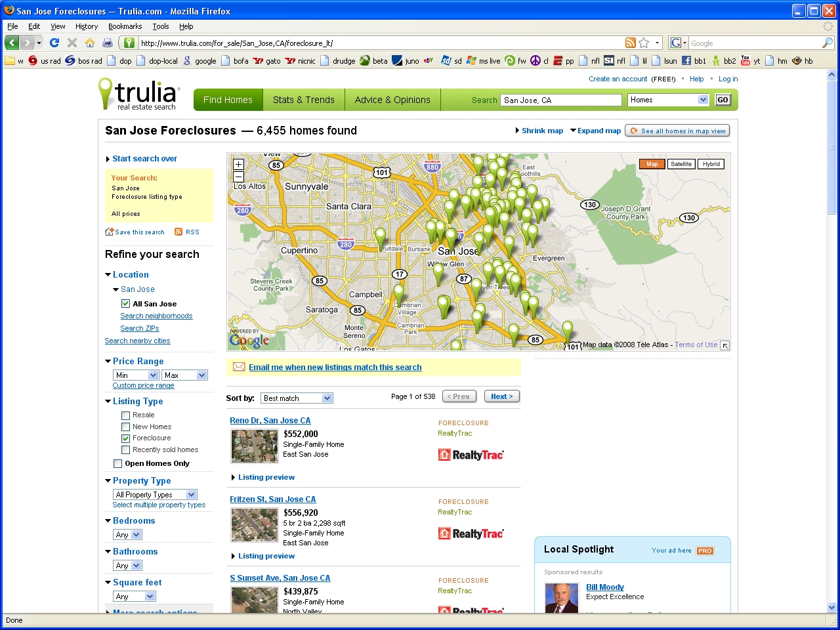
Task: Click the RSS feed icon in address bar
Action: coord(631,43)
